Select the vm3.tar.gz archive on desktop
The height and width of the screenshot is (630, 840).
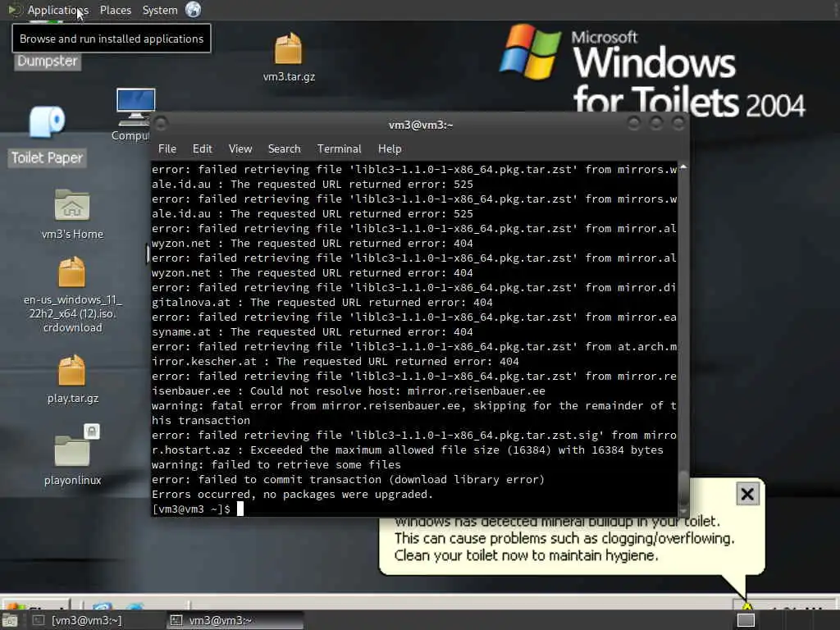pyautogui.click(x=289, y=57)
